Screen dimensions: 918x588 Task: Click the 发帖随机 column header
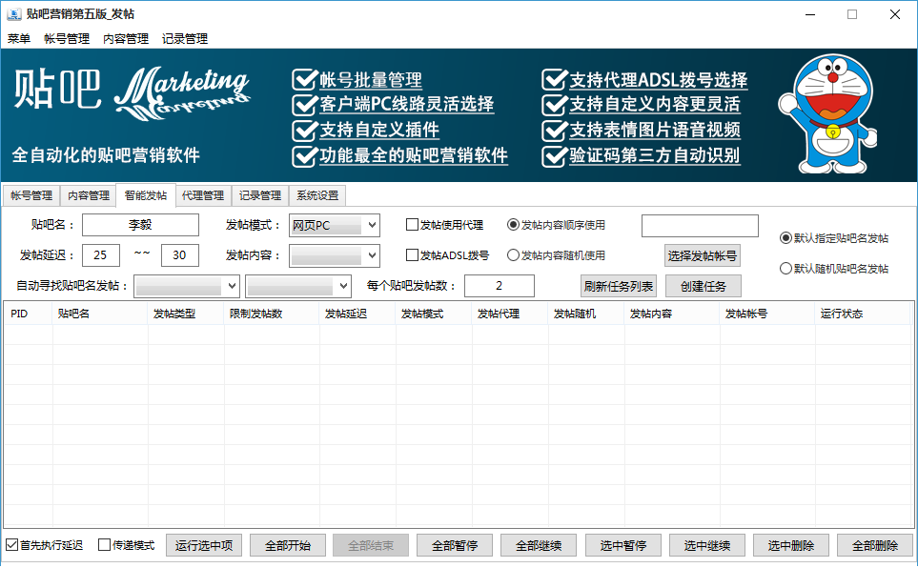[586, 314]
